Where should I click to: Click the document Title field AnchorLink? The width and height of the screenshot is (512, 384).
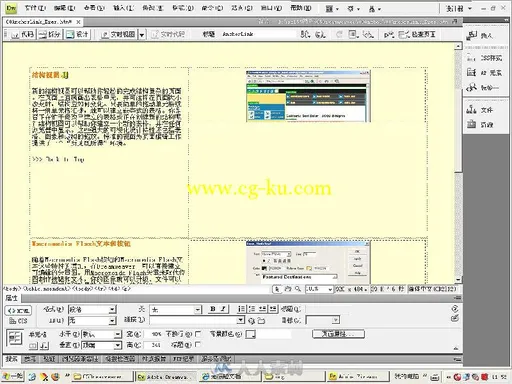click(258, 34)
